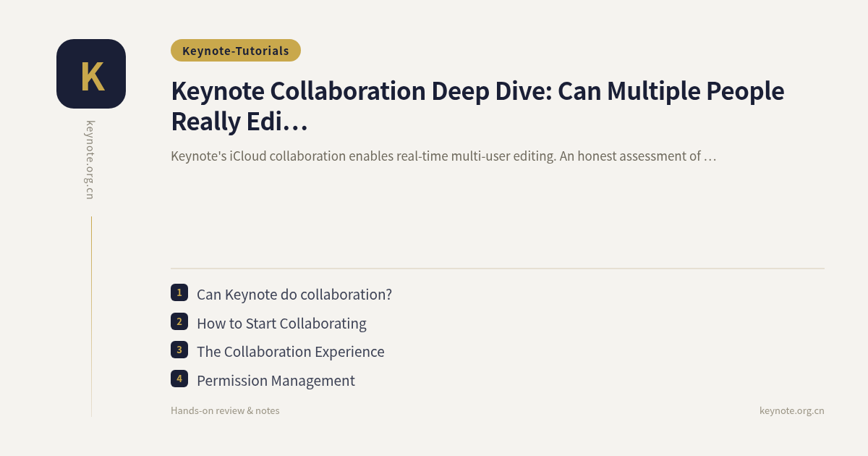Select the Keynote-Tutorials category tag
This screenshot has height=456, width=868.
236,51
